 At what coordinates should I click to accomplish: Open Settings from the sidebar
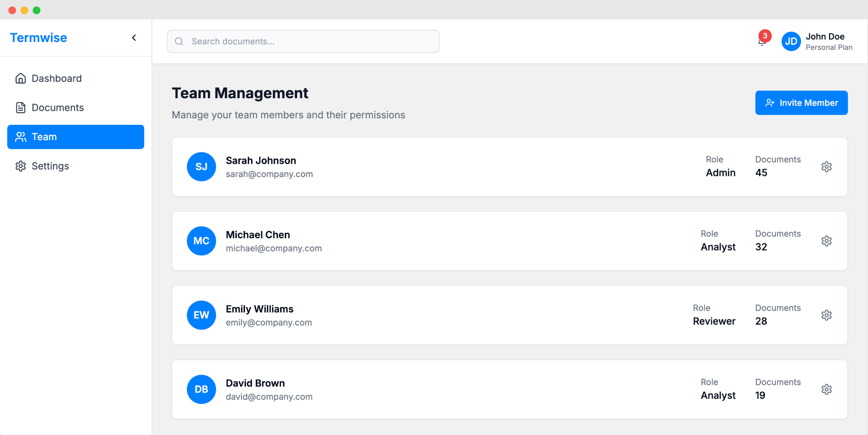75,166
